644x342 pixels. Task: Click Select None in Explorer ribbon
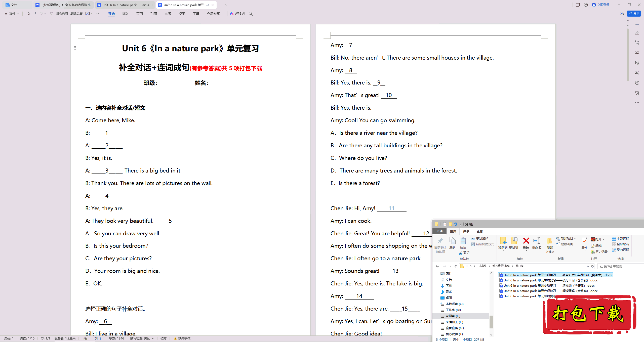tap(621, 244)
